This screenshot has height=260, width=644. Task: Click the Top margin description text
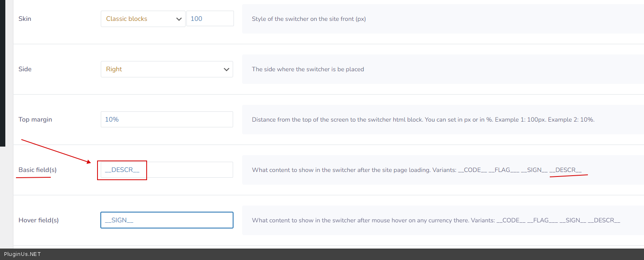point(423,120)
